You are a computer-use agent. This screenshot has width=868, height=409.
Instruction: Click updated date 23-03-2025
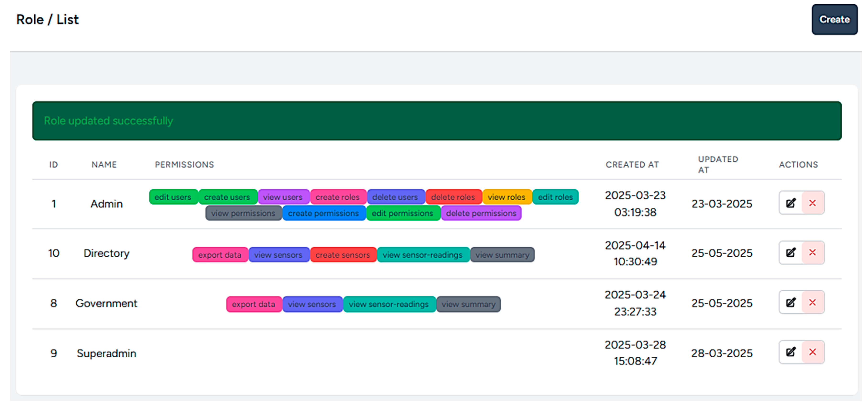click(x=722, y=204)
